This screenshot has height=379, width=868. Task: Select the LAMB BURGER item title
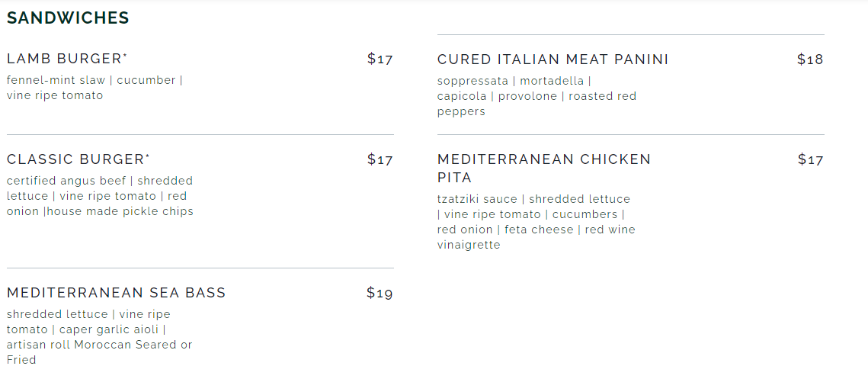[64, 59]
